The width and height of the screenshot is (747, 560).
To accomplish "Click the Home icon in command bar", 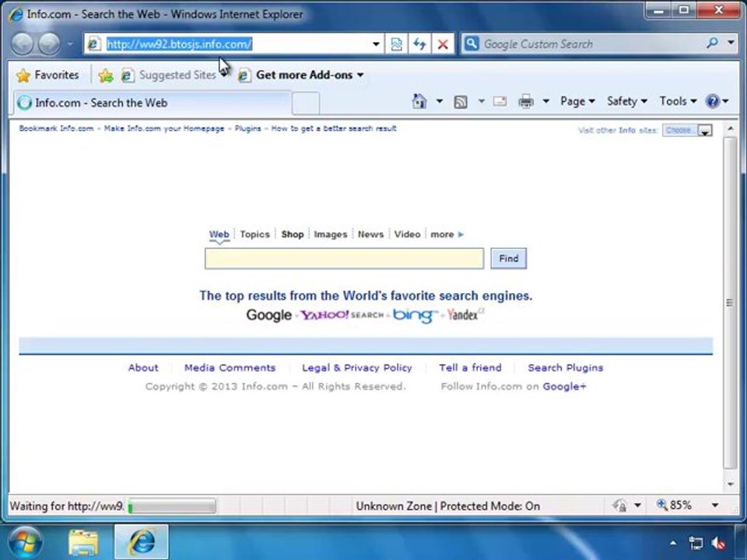I will coord(419,101).
